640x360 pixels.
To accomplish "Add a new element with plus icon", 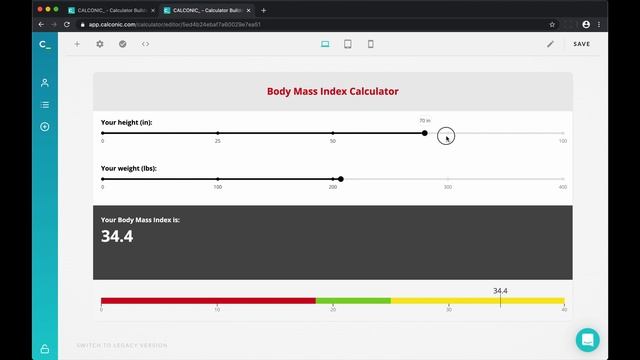I will click(77, 44).
